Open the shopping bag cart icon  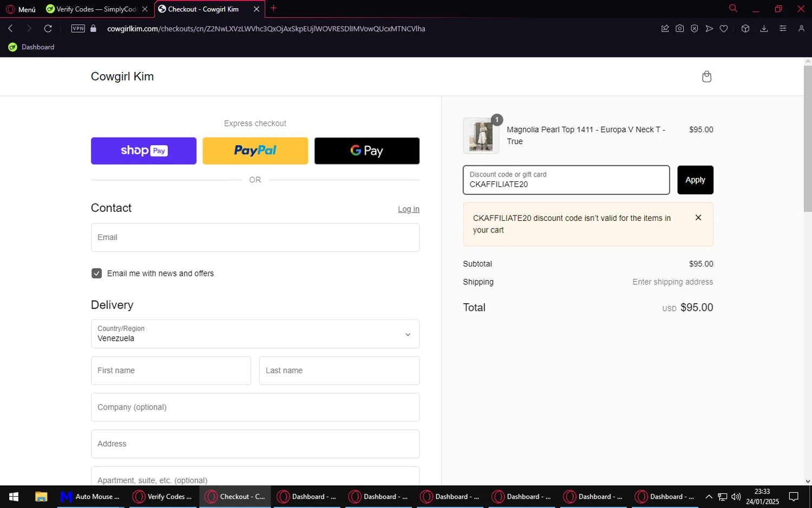pyautogui.click(x=706, y=76)
